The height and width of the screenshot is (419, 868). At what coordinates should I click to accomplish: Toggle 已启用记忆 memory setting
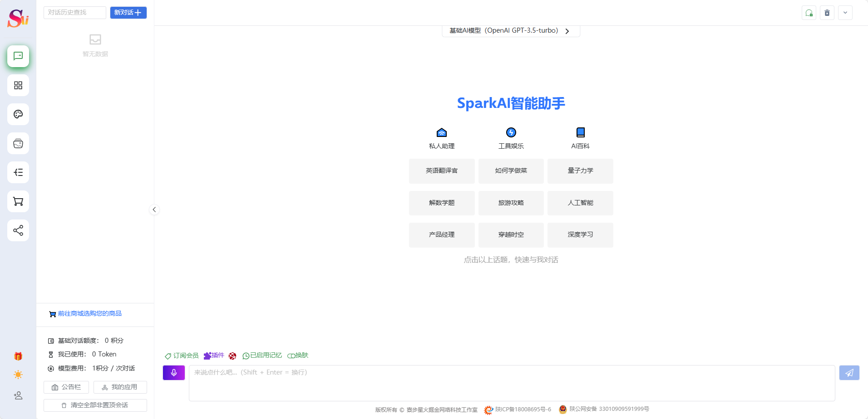point(262,356)
